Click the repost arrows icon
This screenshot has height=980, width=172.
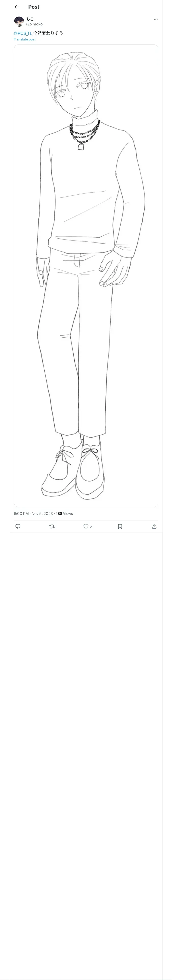click(52, 526)
